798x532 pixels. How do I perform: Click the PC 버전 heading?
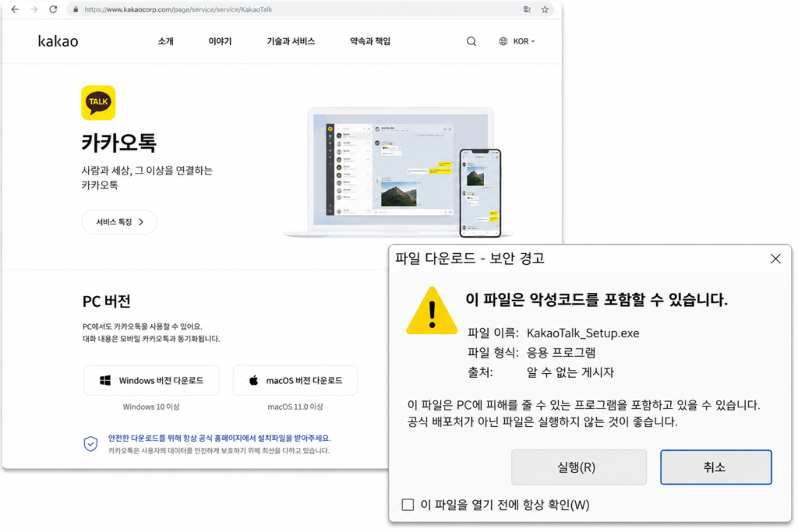(106, 301)
